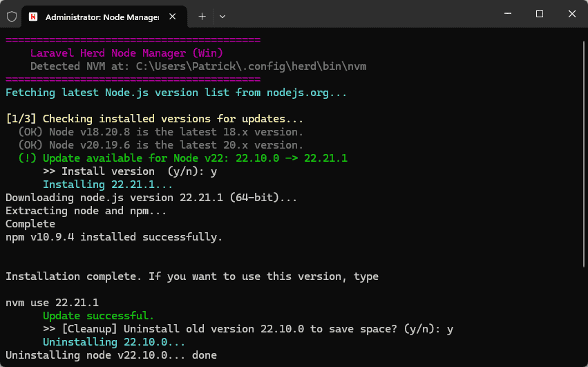Click the 'Laravel Herd Node Manager (Win)' heading

coord(126,53)
